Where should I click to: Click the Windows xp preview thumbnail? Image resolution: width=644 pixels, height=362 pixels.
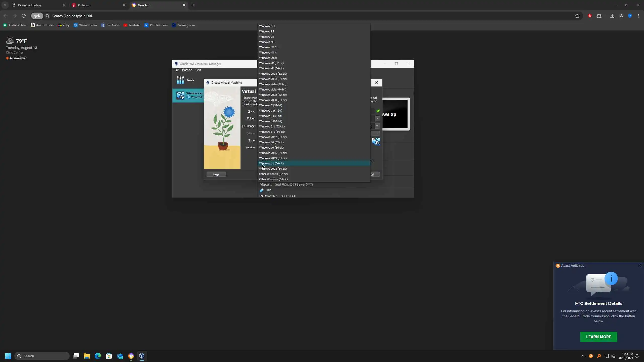(x=396, y=114)
